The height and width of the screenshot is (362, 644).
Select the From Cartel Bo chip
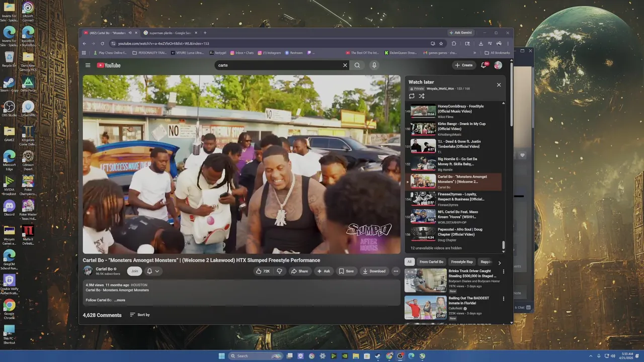point(431,262)
